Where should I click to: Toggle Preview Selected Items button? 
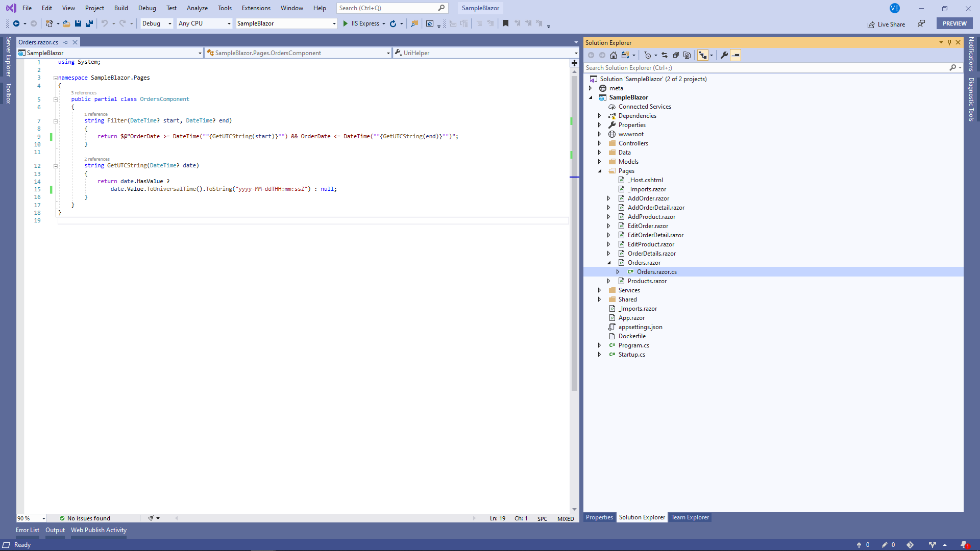pyautogui.click(x=736, y=55)
